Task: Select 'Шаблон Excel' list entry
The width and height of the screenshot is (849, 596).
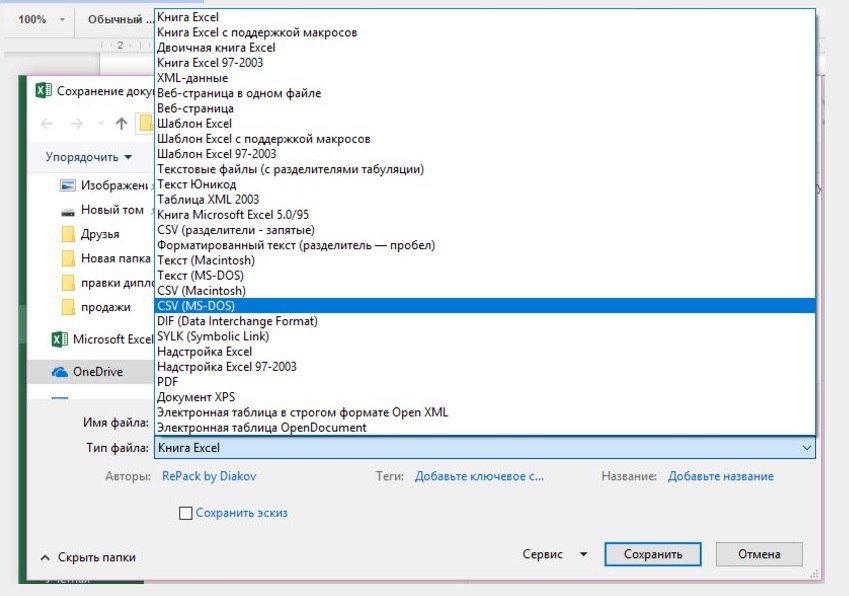Action: click(x=485, y=123)
